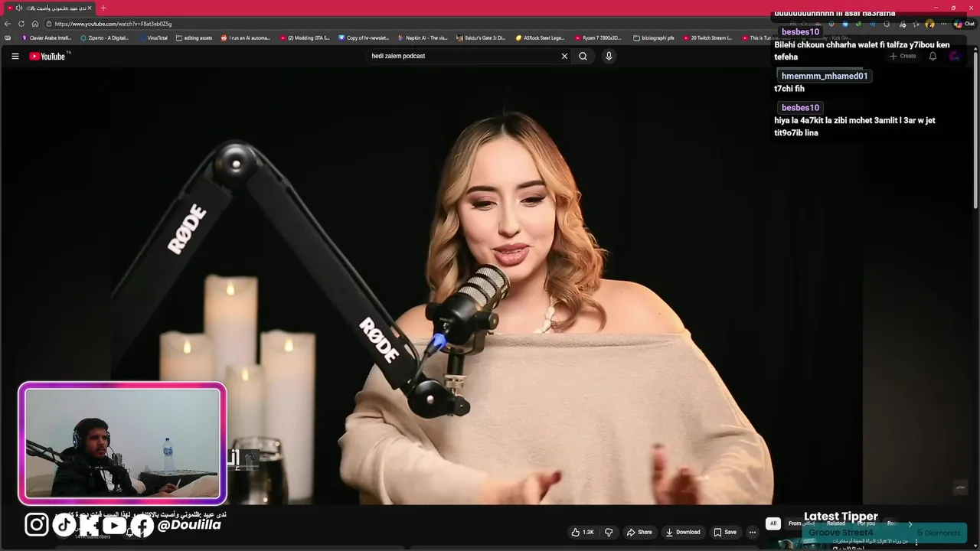
Task: Open options menu on suggested video
Action: click(916, 542)
